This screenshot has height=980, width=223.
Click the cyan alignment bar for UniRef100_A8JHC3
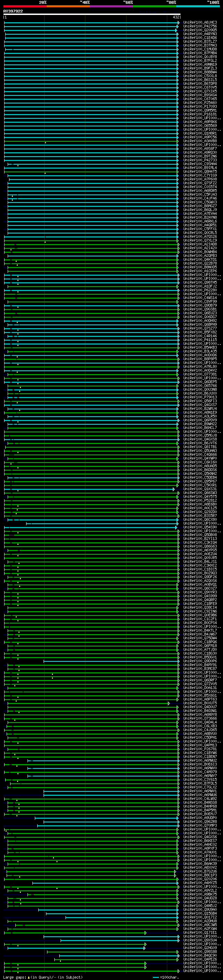(92, 23)
